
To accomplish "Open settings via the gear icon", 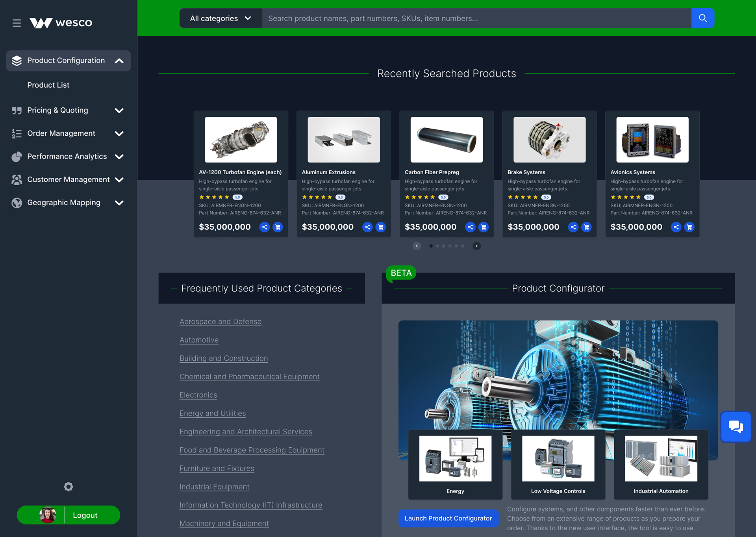I will (69, 487).
